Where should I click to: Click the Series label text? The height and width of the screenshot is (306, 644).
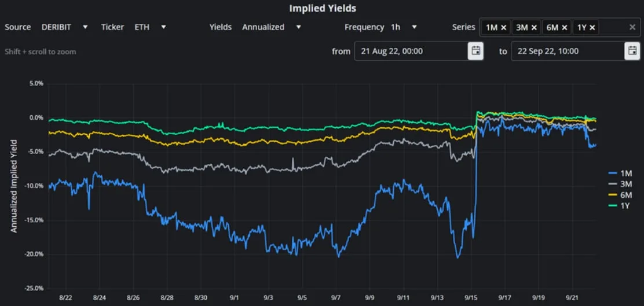pyautogui.click(x=464, y=28)
